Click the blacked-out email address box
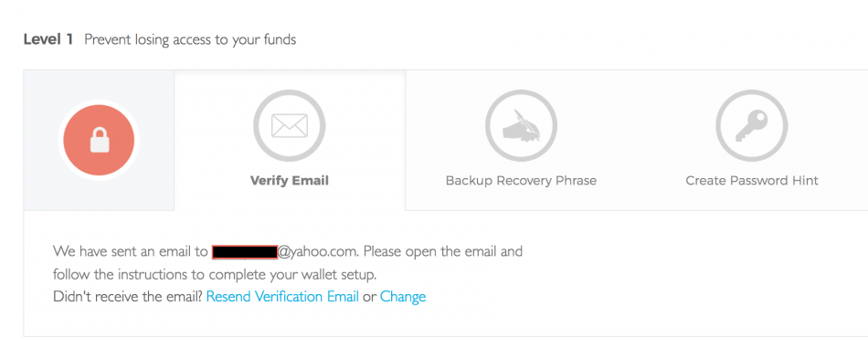The width and height of the screenshot is (868, 338). (x=245, y=252)
